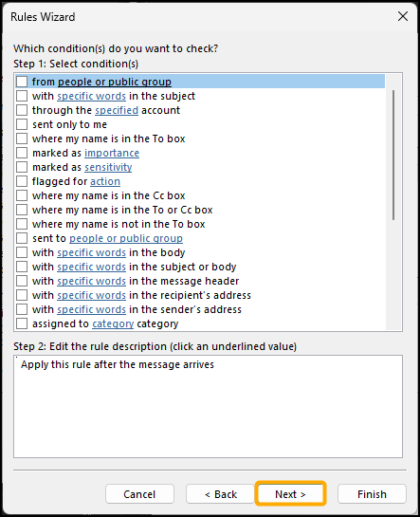Check 'where my name is in the To box'
Screen dimensions: 420x517
[x=22, y=138]
